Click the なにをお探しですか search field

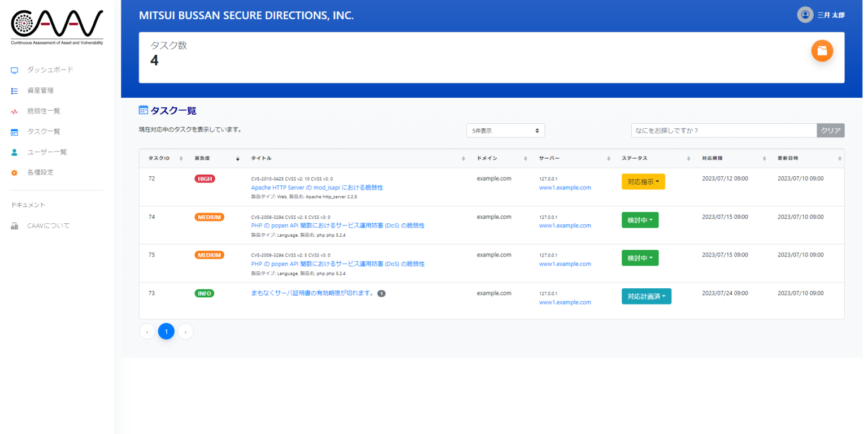point(723,131)
